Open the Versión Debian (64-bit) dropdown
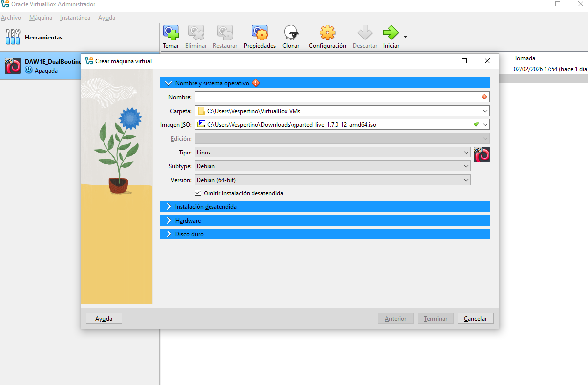Screen dimensions: 588x385 [466, 180]
